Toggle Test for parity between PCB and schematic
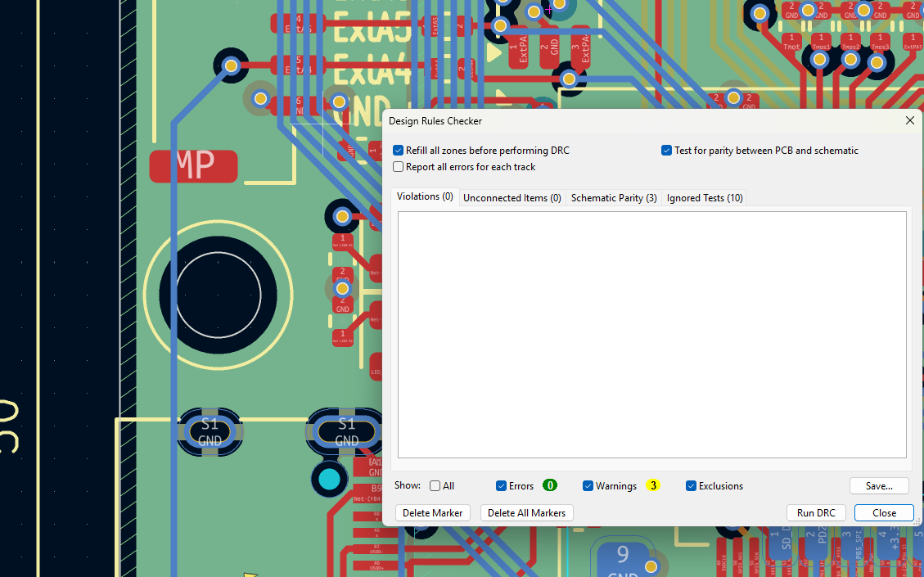Screen dimensions: 924x577 (666, 151)
